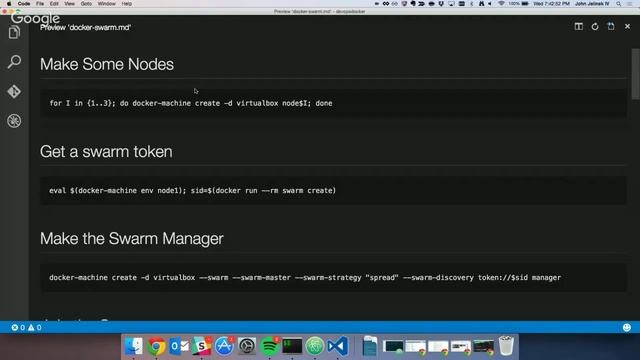The height and width of the screenshot is (360, 640).
Task: Open the Help menu
Action: pos(127,4)
